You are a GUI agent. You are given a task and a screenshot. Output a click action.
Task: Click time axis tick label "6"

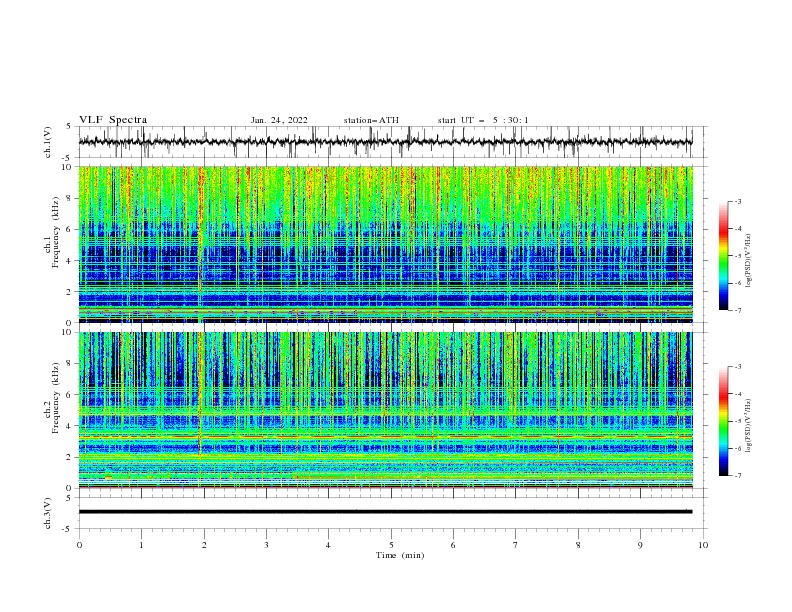click(453, 545)
